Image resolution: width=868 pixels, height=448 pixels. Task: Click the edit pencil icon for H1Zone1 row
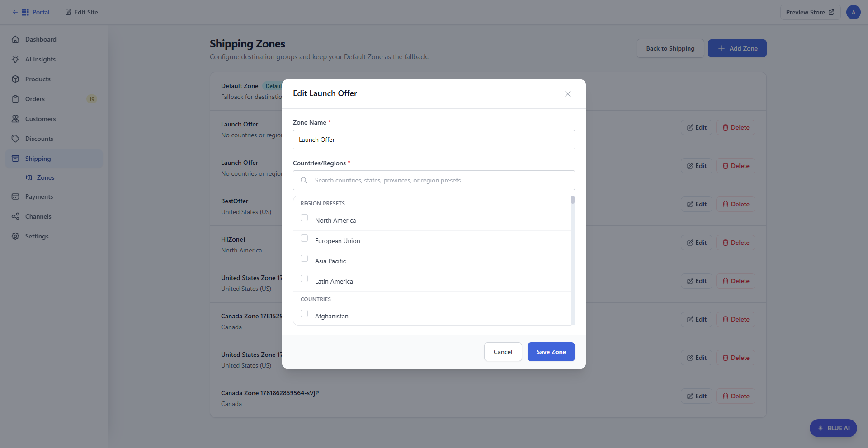tap(690, 243)
